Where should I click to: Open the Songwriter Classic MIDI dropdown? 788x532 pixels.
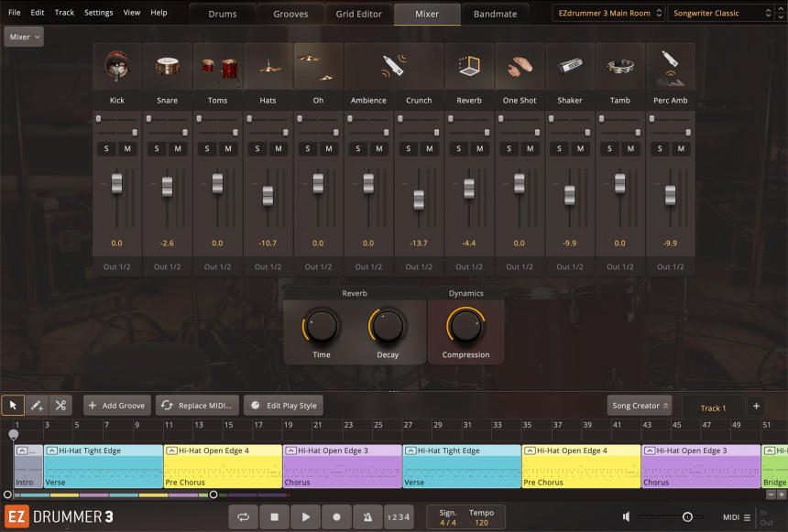(719, 13)
